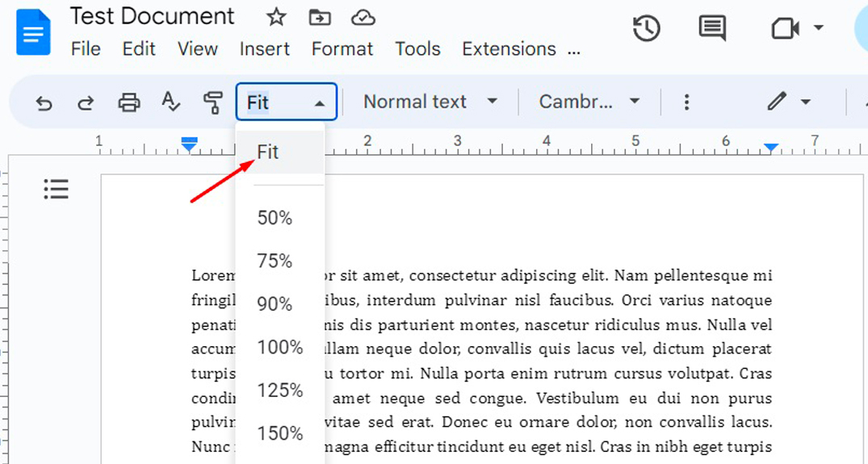This screenshot has height=464, width=868.
Task: Open more toolbar options (three dots)
Action: coord(686,102)
